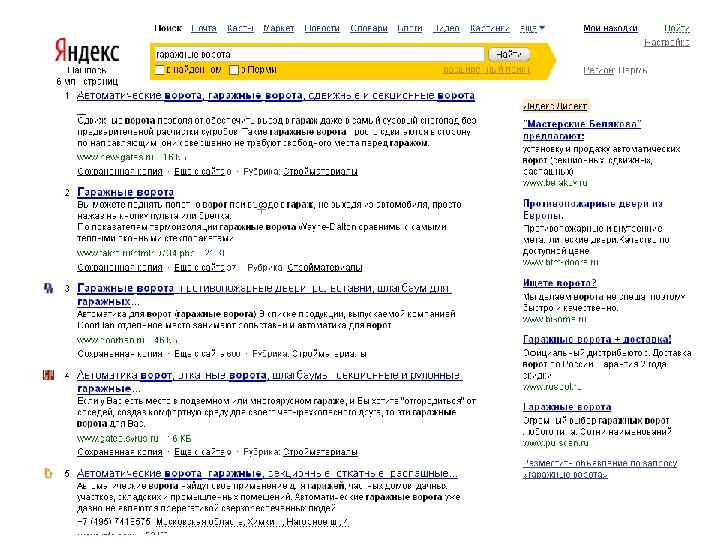Open result 2 titled 'Гаражные ворота'
The image size is (720, 540).
(125, 192)
